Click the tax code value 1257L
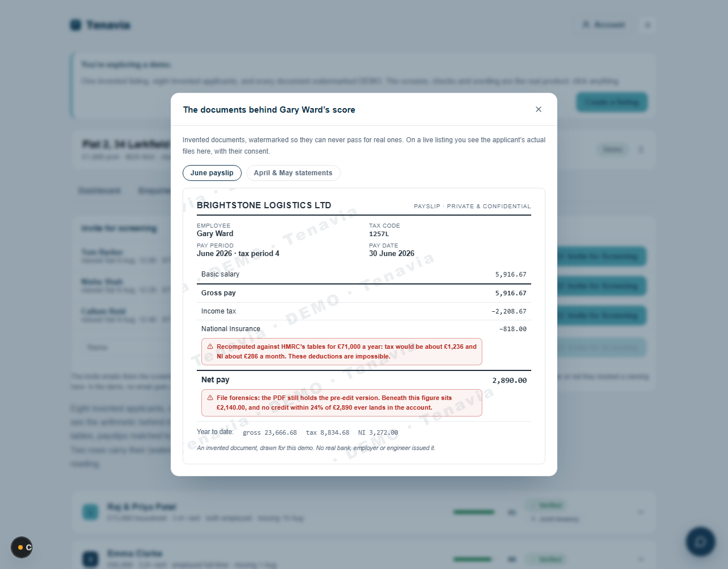Viewport: 728px width, 569px height. coord(379,234)
